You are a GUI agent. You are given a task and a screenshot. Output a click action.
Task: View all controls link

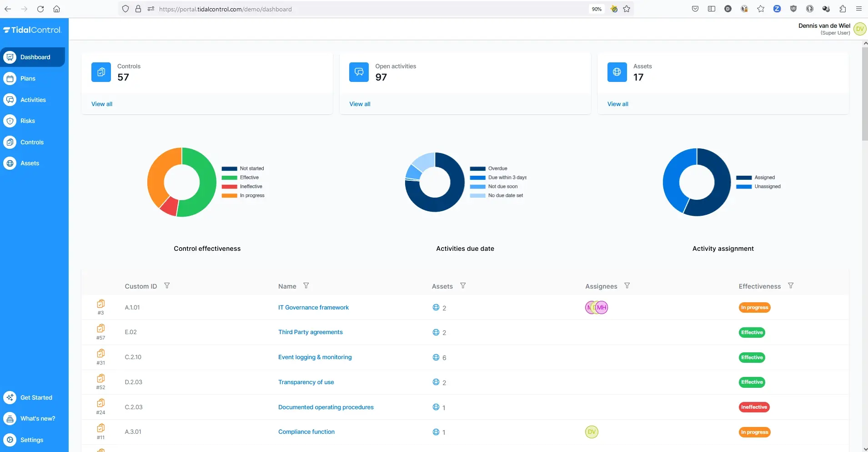tap(102, 104)
